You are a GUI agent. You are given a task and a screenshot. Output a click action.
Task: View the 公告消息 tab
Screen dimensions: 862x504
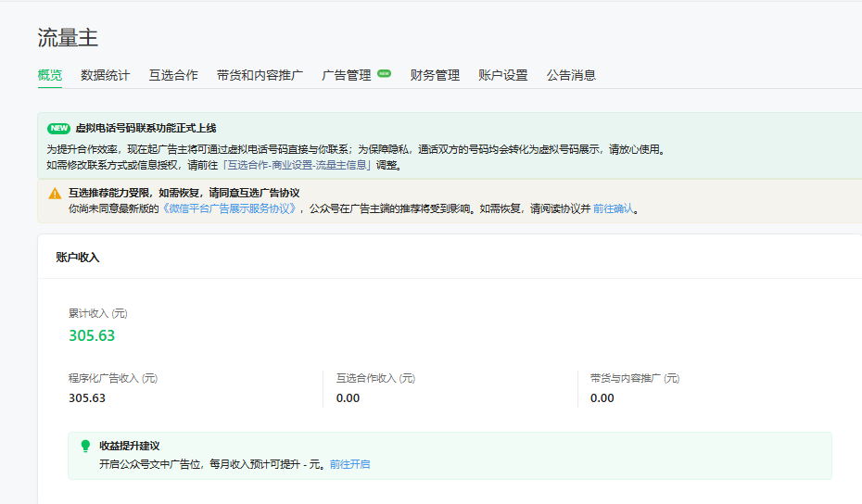571,75
